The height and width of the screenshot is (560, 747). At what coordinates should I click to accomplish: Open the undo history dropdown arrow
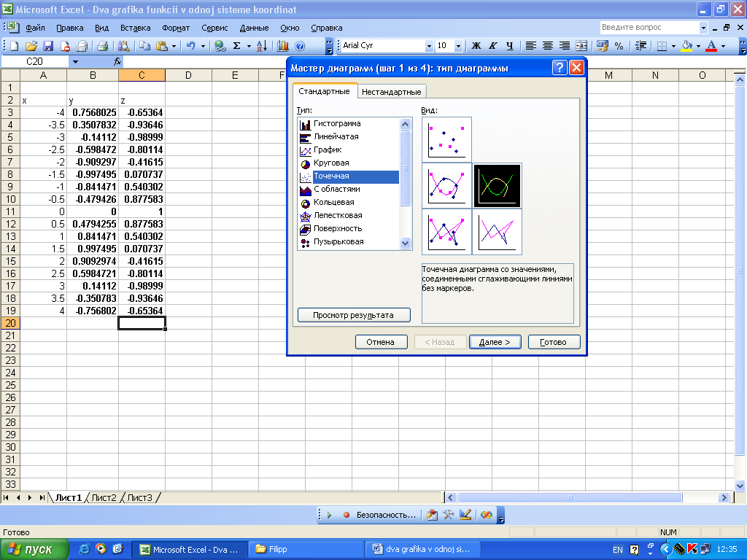pyautogui.click(x=203, y=46)
